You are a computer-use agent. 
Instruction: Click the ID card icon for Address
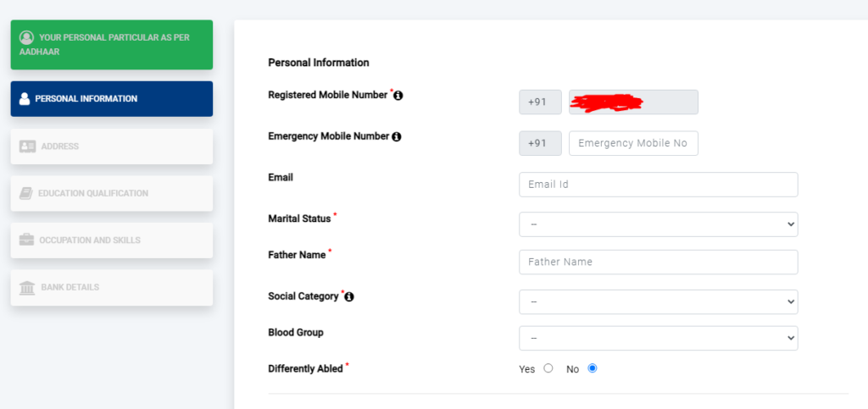(28, 146)
